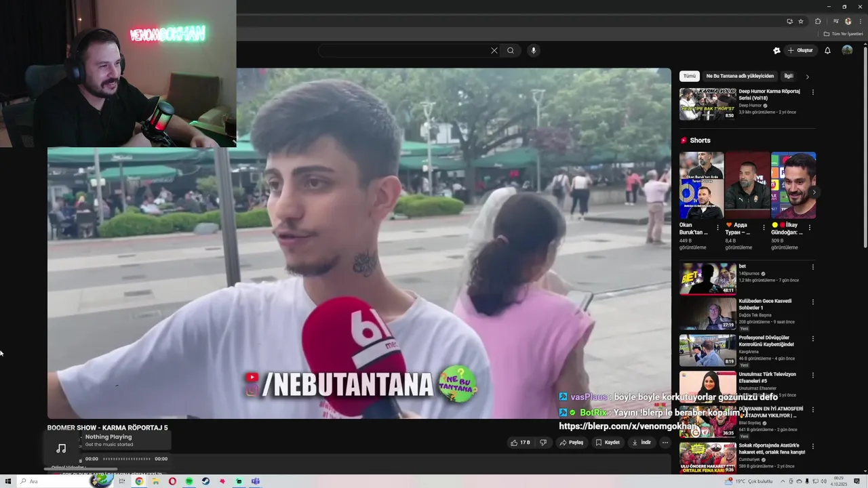
Task: Select the İlgili filter chip
Action: click(x=789, y=76)
